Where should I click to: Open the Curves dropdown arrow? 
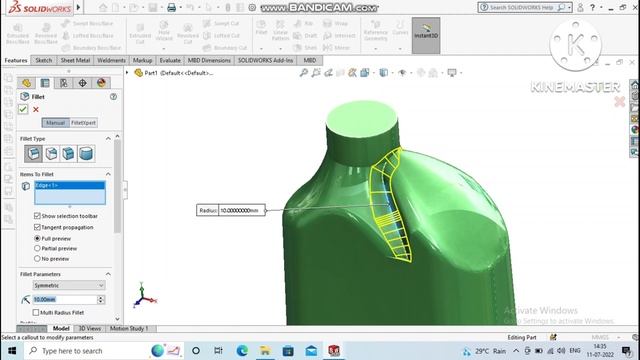tap(400, 49)
